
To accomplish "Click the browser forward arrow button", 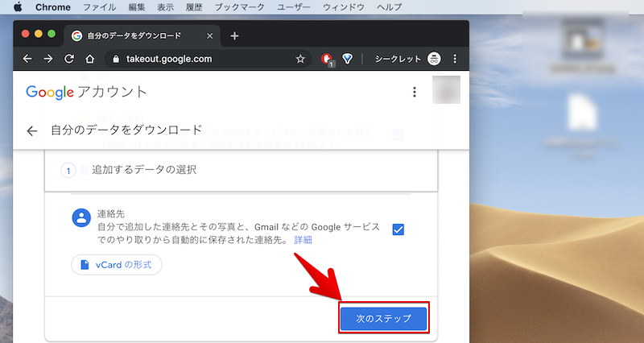I will click(x=48, y=59).
